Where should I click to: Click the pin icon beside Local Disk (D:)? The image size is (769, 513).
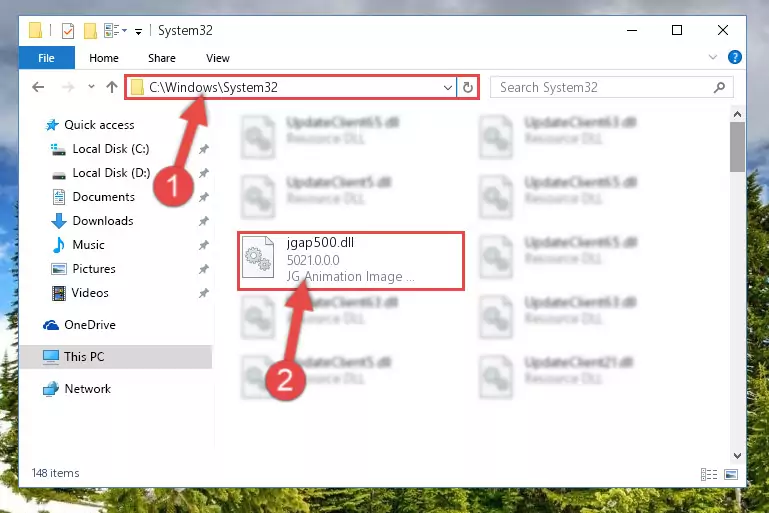(x=204, y=173)
